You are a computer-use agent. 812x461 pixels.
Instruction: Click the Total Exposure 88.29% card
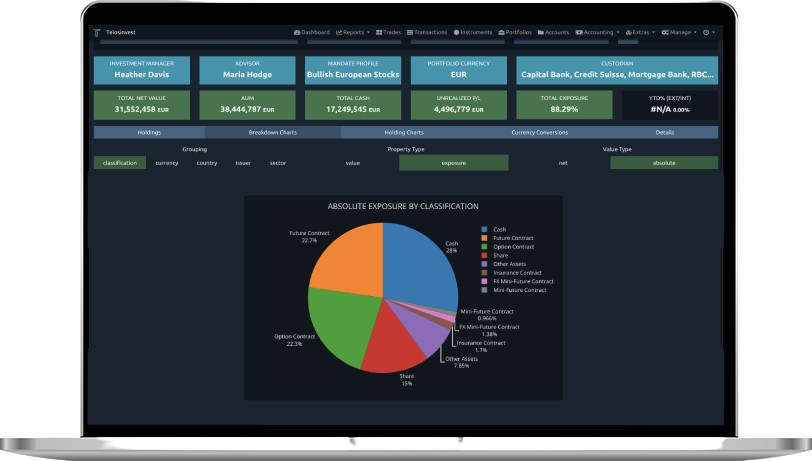[x=564, y=105]
